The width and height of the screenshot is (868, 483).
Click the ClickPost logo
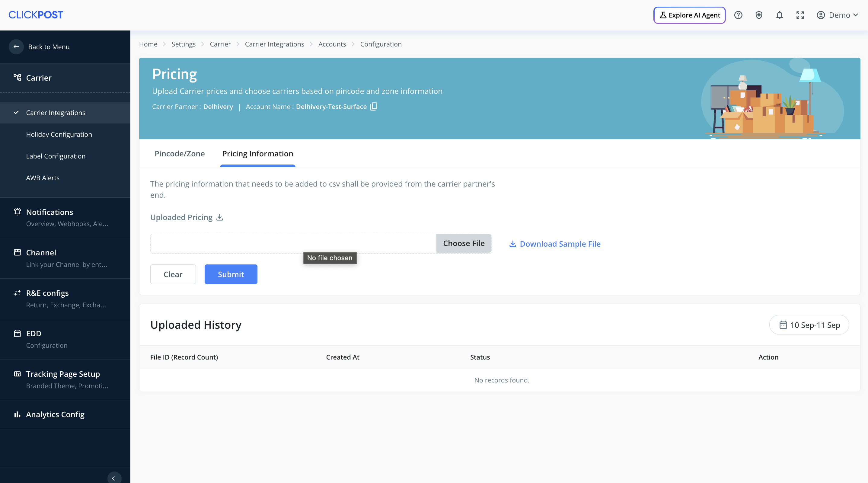[36, 15]
